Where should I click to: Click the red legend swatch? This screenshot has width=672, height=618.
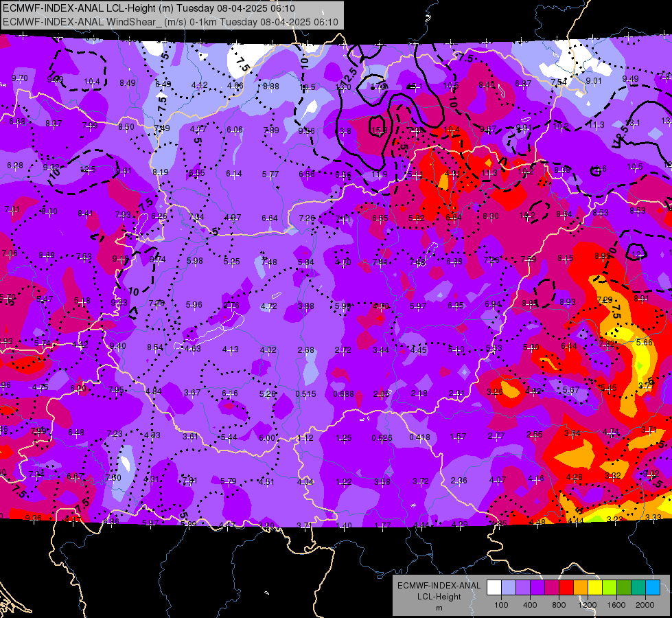[x=566, y=588]
